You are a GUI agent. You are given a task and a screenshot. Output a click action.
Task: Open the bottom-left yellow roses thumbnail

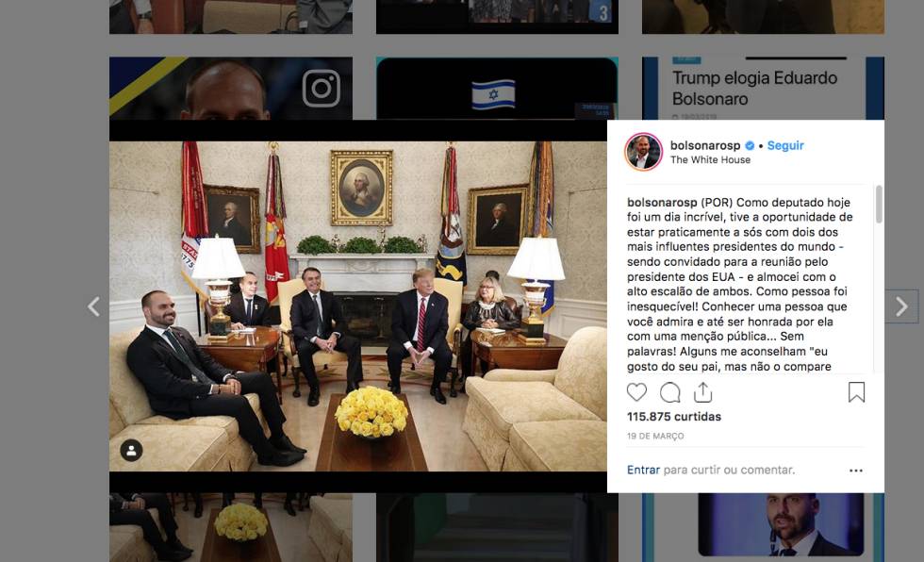click(x=231, y=527)
